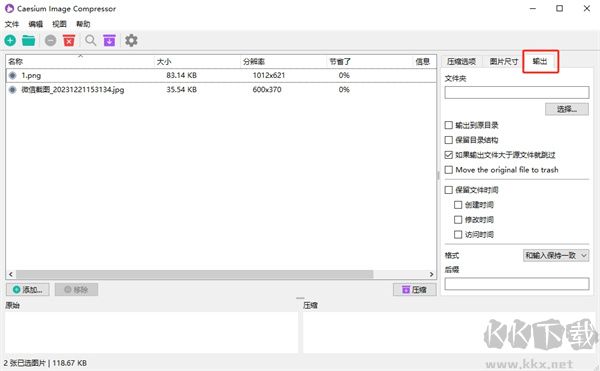This screenshot has height=371, width=600.
Task: Click the green add files icon in toolbar
Action: click(x=10, y=40)
